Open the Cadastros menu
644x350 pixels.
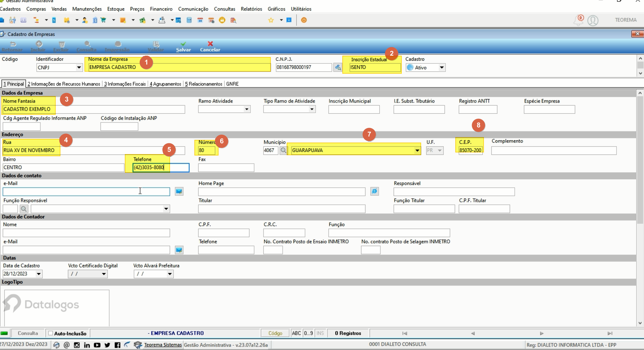pyautogui.click(x=11, y=9)
